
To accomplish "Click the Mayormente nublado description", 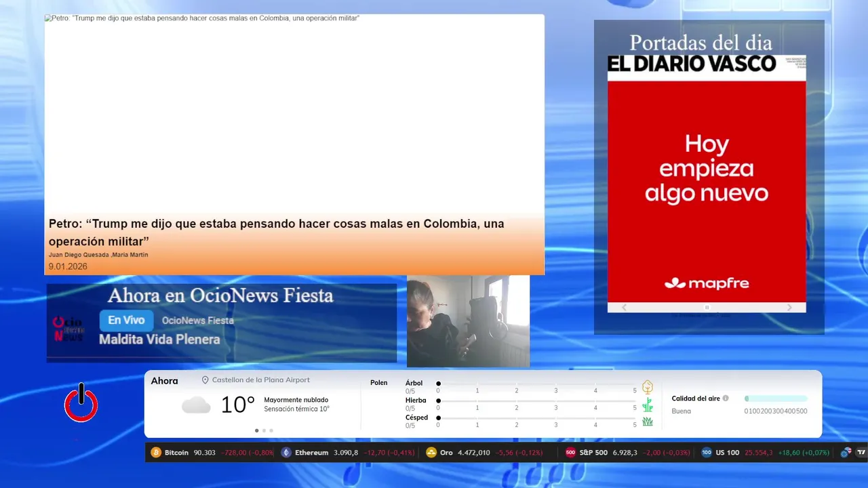I will (296, 400).
